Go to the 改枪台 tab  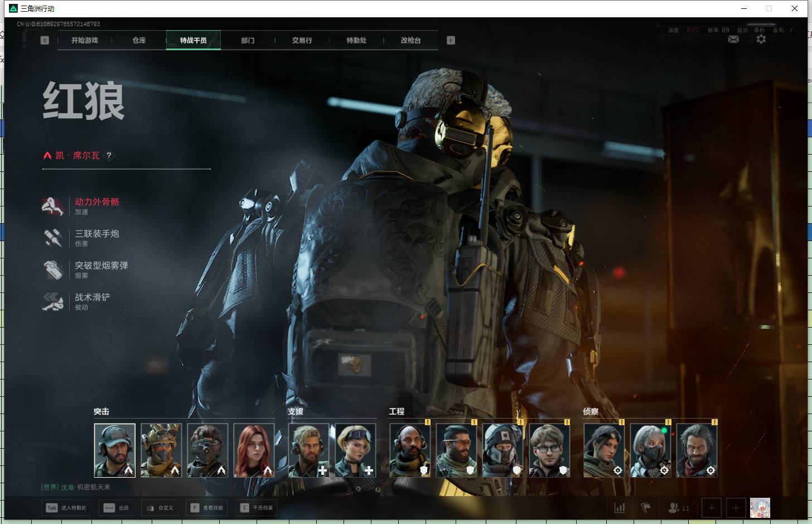[410, 40]
